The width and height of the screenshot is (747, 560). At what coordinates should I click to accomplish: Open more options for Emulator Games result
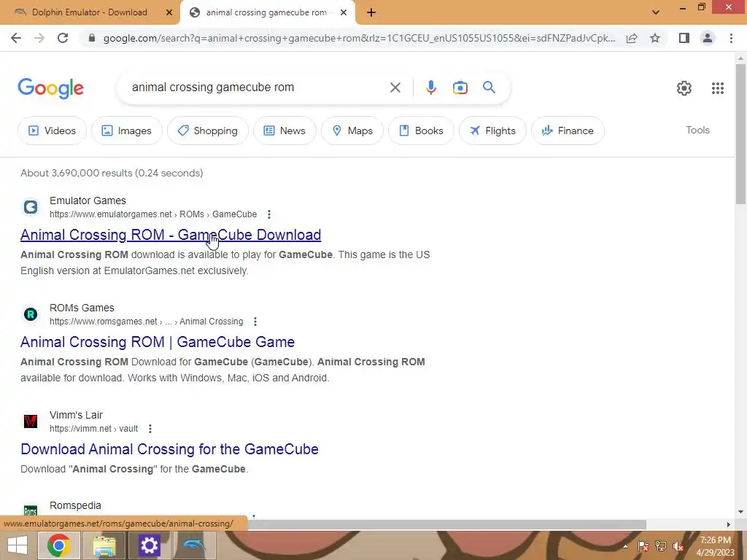(x=269, y=214)
